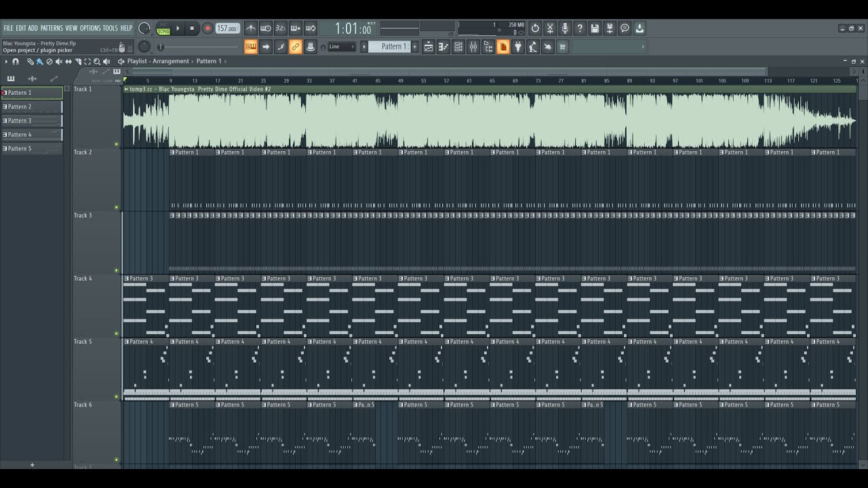This screenshot has width=868, height=488.
Task: Open the Channel rack view
Action: pyautogui.click(x=458, y=47)
